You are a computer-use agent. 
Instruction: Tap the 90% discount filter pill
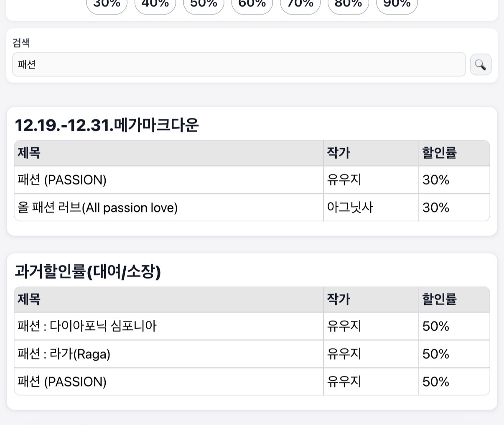point(397,5)
